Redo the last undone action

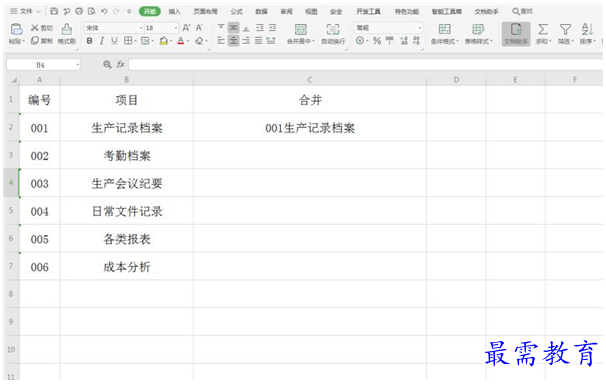pos(116,11)
